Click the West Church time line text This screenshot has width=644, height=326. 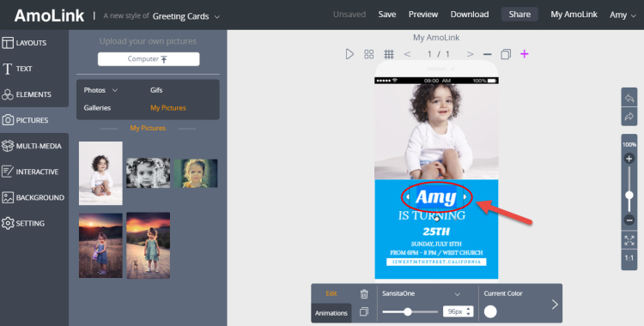point(436,252)
